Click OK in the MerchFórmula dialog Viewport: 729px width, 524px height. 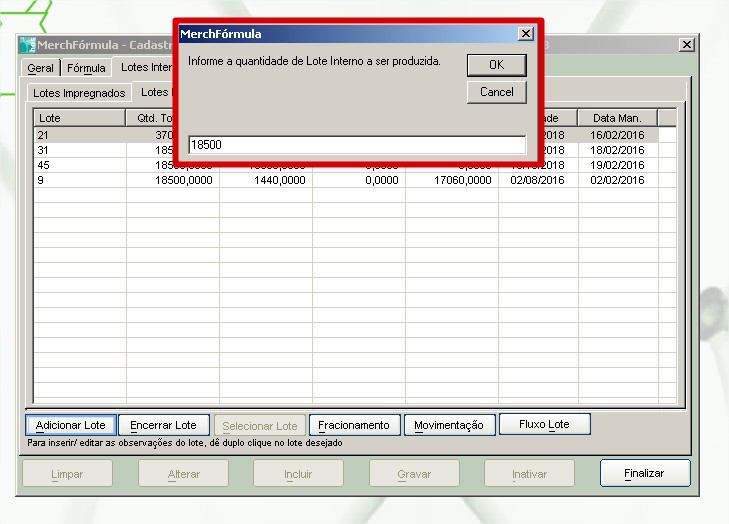pos(496,64)
